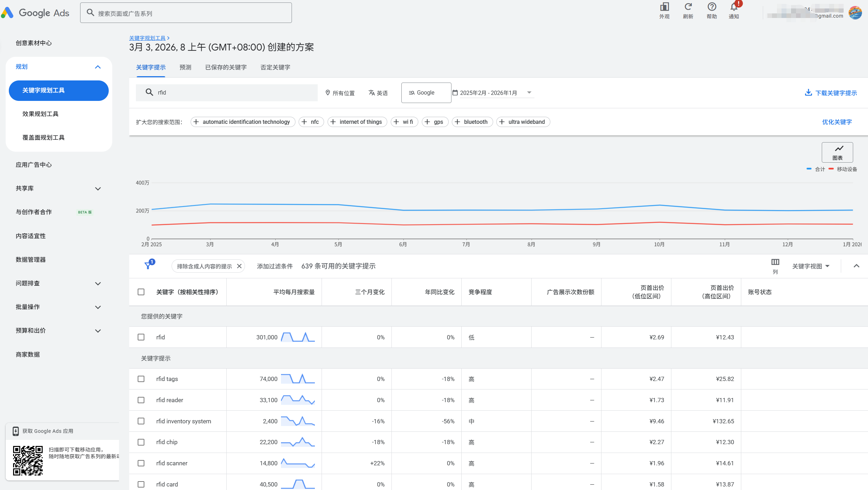Image resolution: width=868 pixels, height=490 pixels.
Task: Remove the 排除含成人内容的提示 filter chip
Action: click(x=239, y=266)
